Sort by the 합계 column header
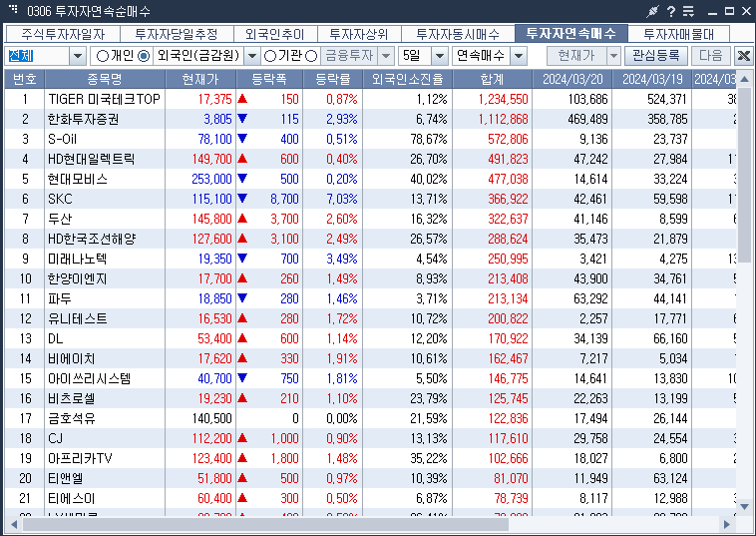The width and height of the screenshot is (756, 536). point(493,79)
